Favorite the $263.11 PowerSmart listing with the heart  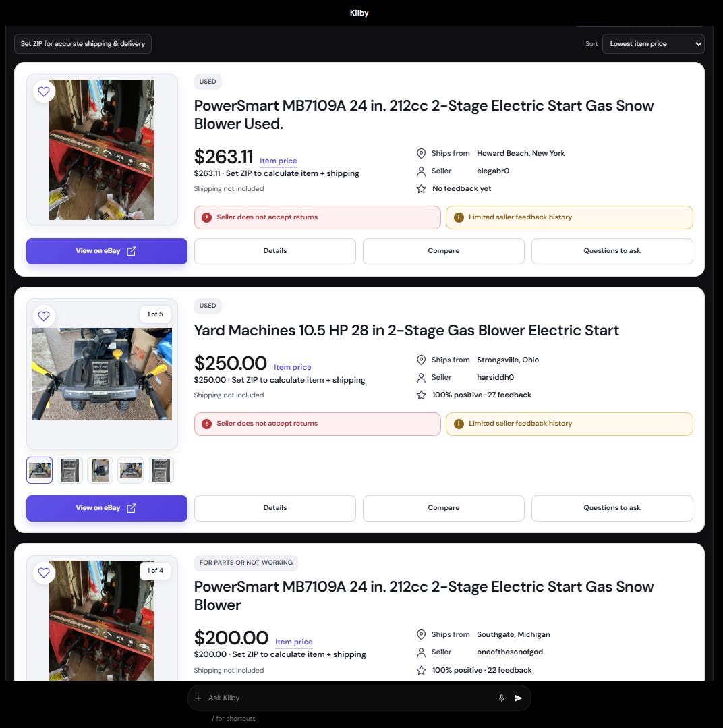[x=44, y=92]
